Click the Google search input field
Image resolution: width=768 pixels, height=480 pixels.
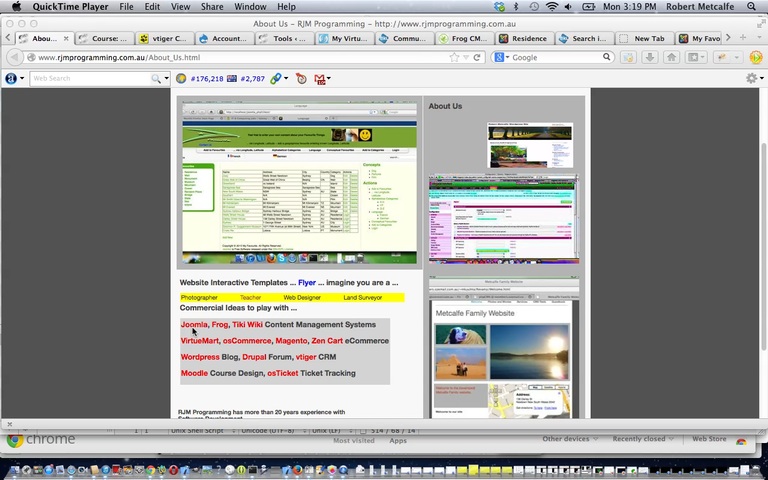(556, 57)
